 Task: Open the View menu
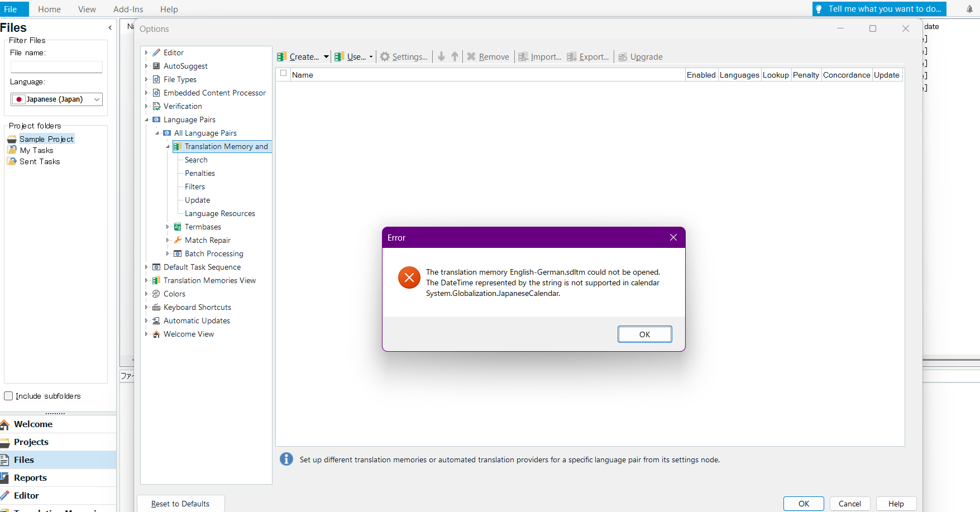tap(87, 9)
